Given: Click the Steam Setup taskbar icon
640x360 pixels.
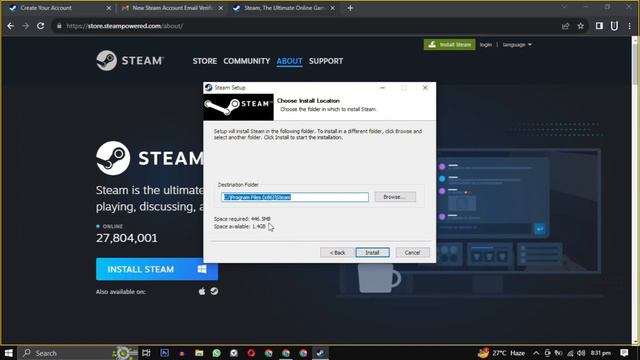Looking at the screenshot, I should tap(320, 353).
